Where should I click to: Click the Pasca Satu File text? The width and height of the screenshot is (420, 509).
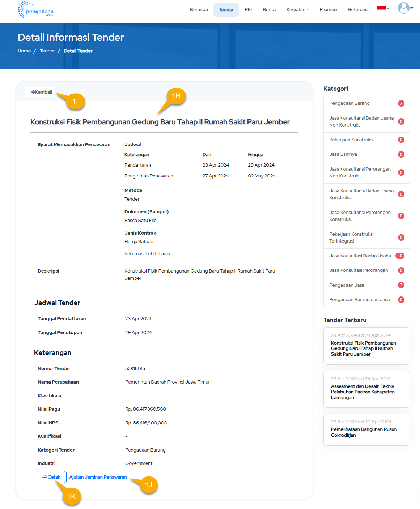tap(140, 221)
